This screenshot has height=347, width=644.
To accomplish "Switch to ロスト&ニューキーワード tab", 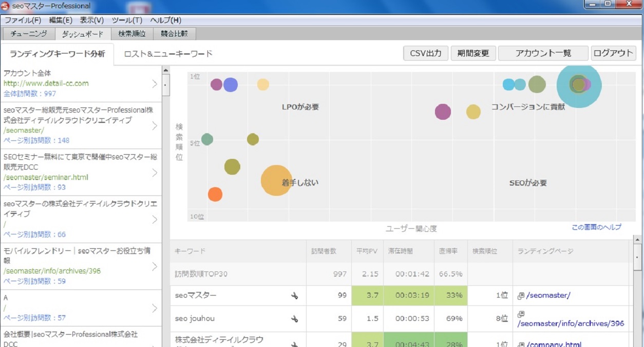I will tap(168, 53).
